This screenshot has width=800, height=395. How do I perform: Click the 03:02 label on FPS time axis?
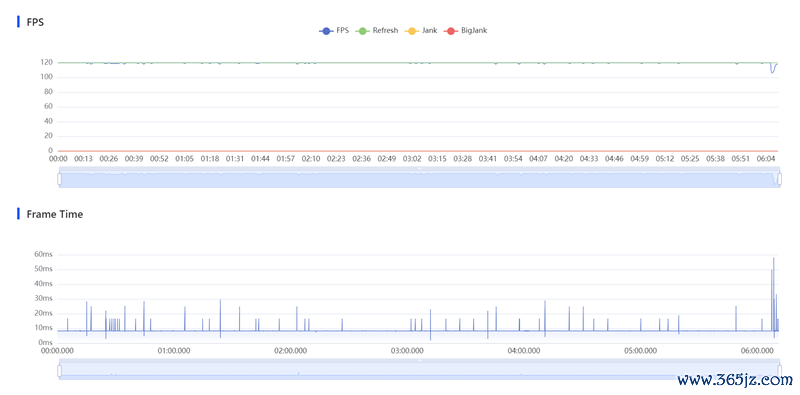click(412, 159)
